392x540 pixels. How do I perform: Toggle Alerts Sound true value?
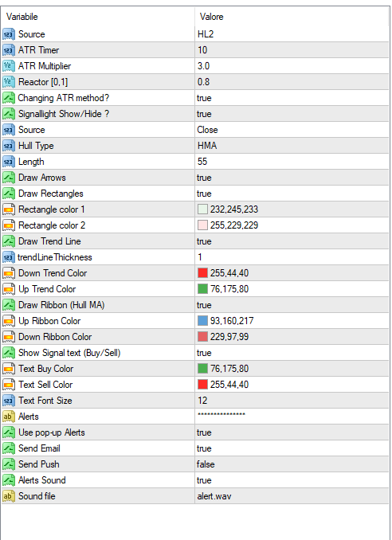click(x=204, y=480)
